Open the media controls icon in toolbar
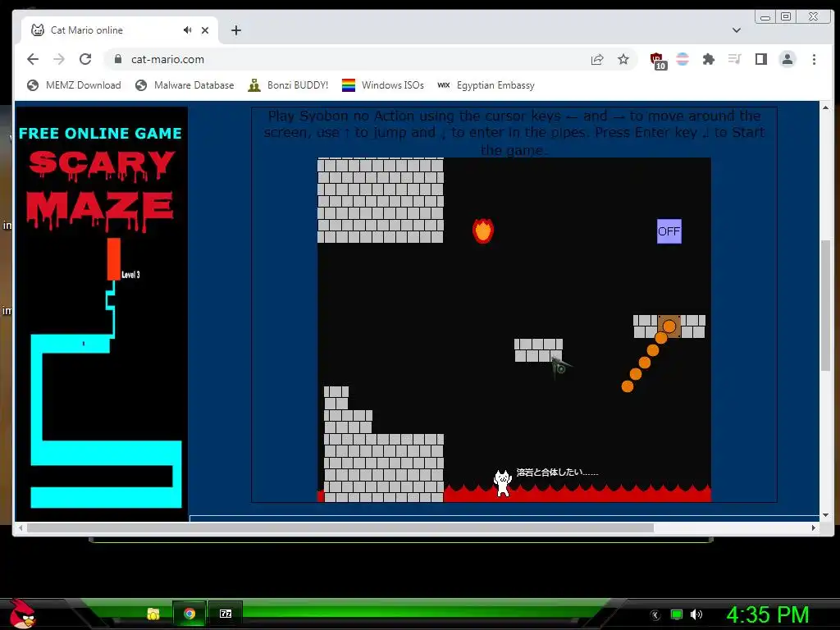The width and height of the screenshot is (840, 630). tap(734, 59)
